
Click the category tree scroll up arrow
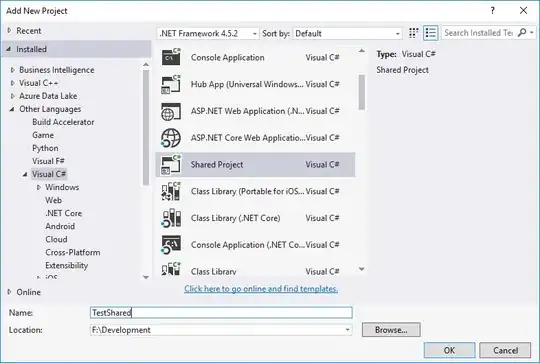pos(146,64)
